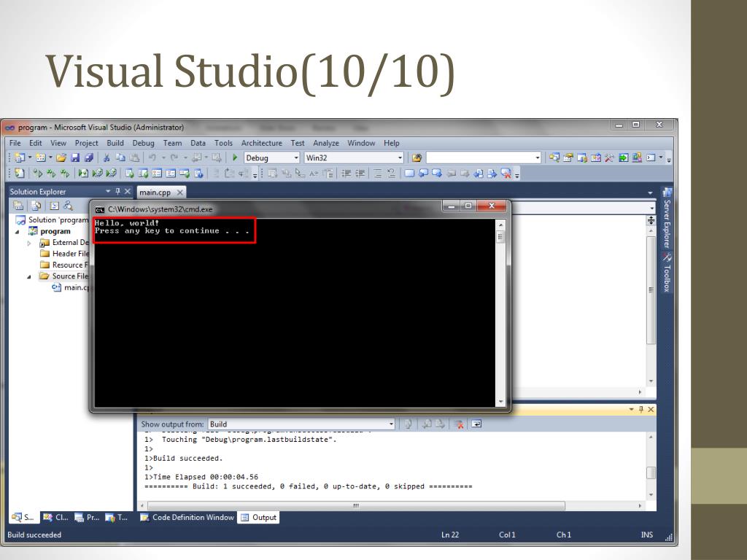Select the Output tab

click(259, 517)
